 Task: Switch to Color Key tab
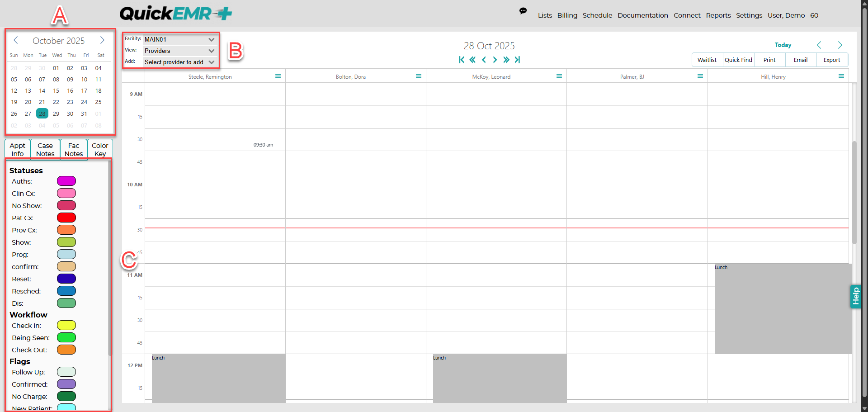[x=100, y=149]
